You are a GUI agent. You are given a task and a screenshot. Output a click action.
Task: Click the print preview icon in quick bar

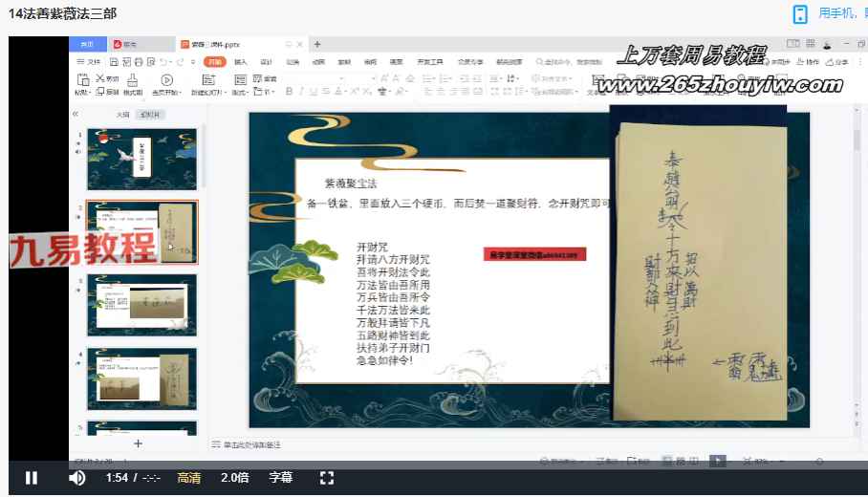tap(151, 62)
